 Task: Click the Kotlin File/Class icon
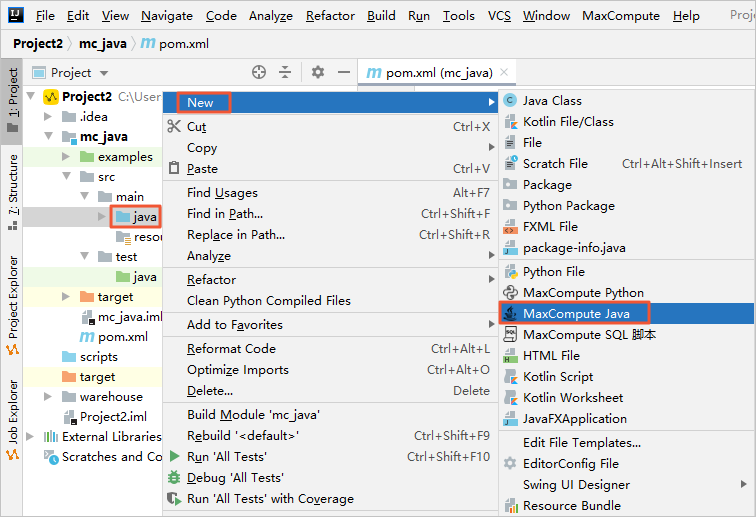tap(510, 122)
